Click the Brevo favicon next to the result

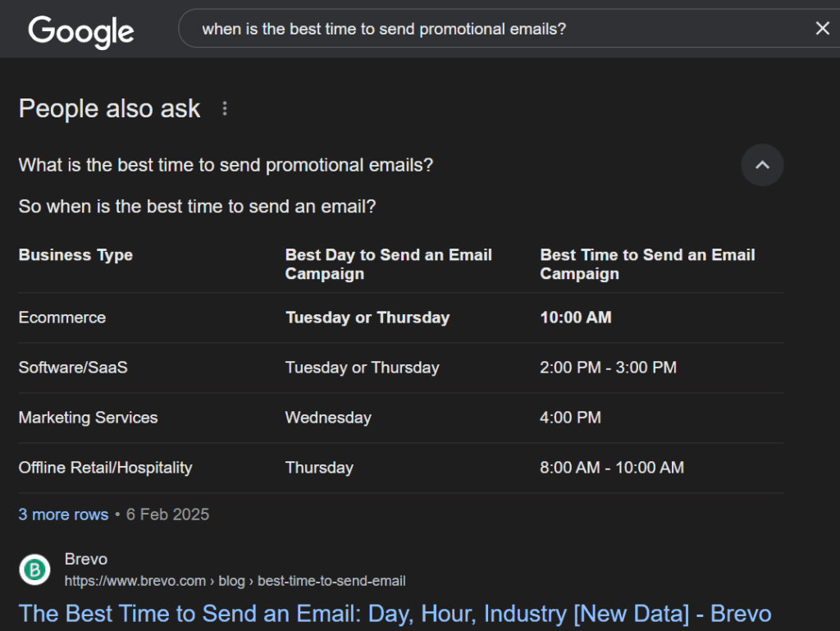34,569
